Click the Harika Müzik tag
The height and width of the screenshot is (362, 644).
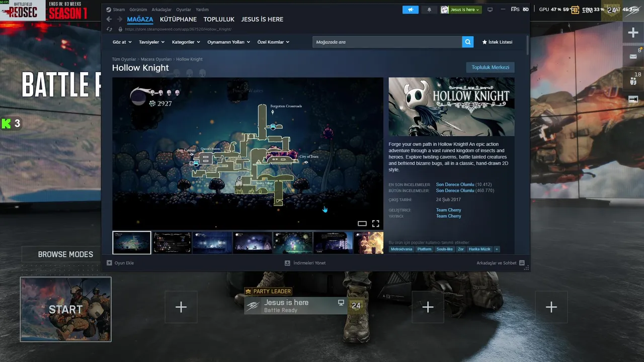click(x=479, y=249)
